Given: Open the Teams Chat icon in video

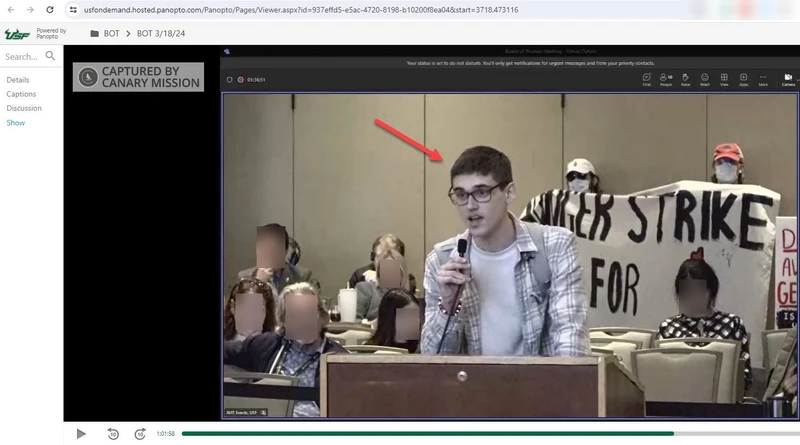Looking at the screenshot, I should click(647, 78).
